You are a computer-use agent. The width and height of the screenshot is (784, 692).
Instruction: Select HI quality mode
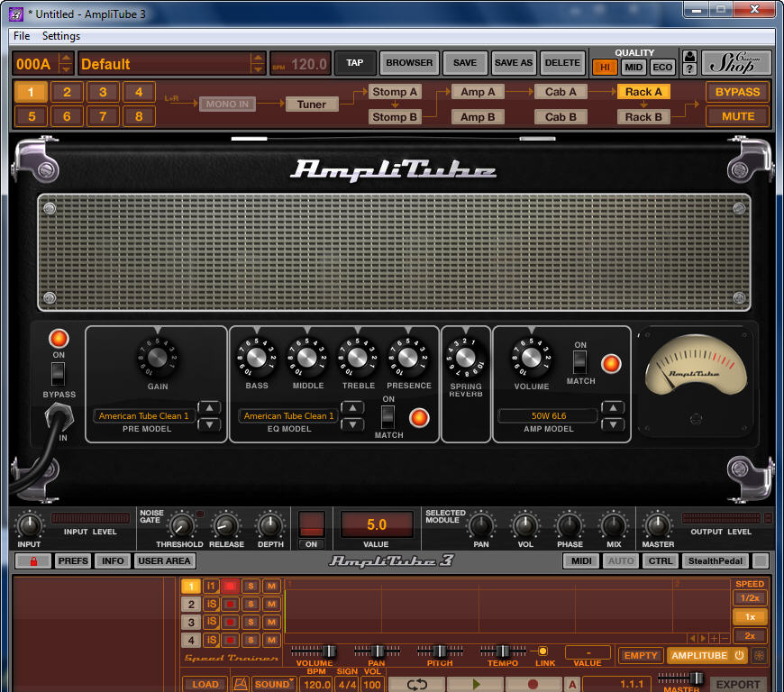(x=605, y=67)
